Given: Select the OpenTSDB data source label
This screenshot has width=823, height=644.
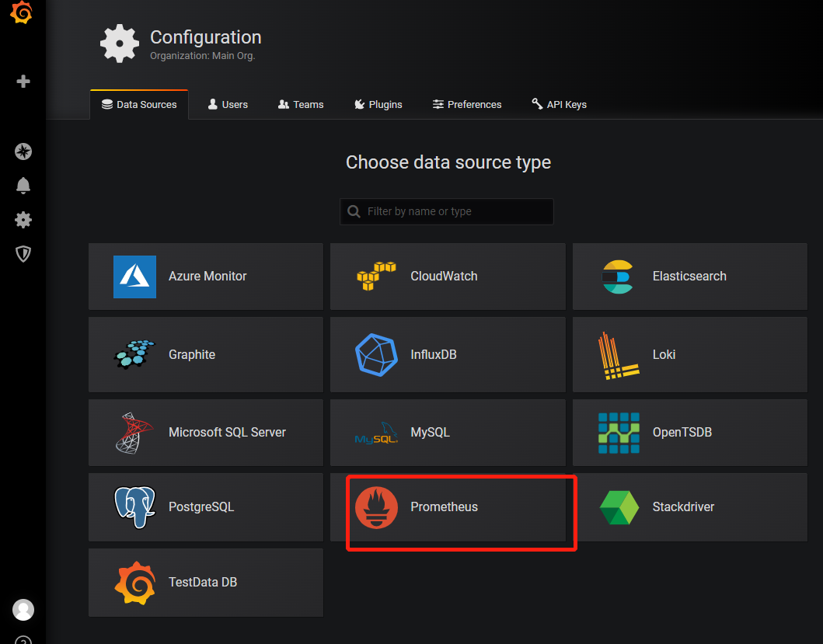Looking at the screenshot, I should coord(682,432).
